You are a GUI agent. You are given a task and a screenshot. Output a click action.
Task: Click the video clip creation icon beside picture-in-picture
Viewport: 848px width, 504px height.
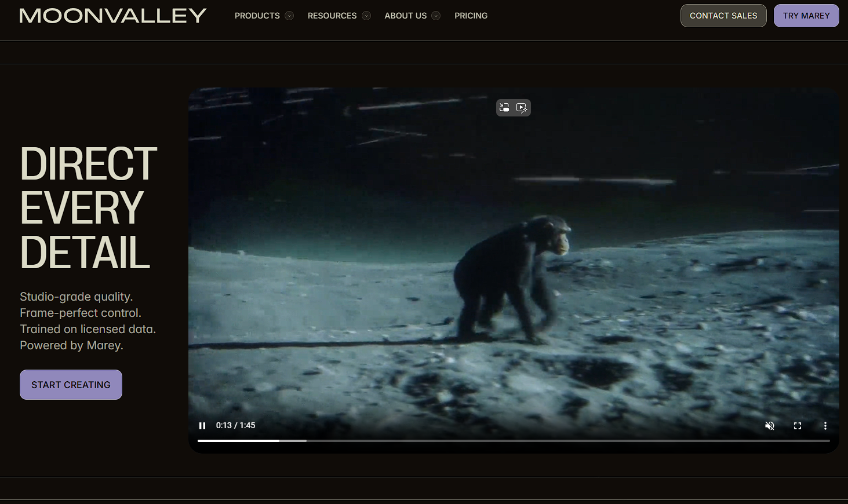pyautogui.click(x=522, y=107)
